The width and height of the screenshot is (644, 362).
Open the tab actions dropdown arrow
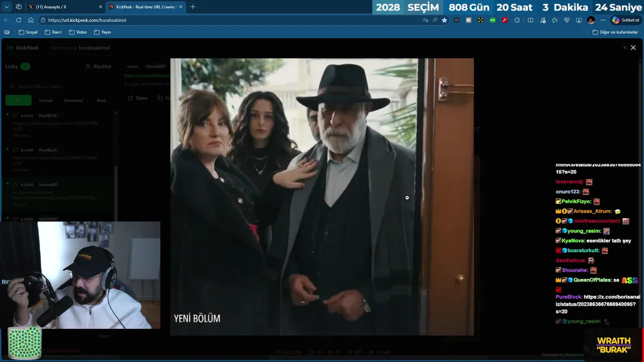7,7
